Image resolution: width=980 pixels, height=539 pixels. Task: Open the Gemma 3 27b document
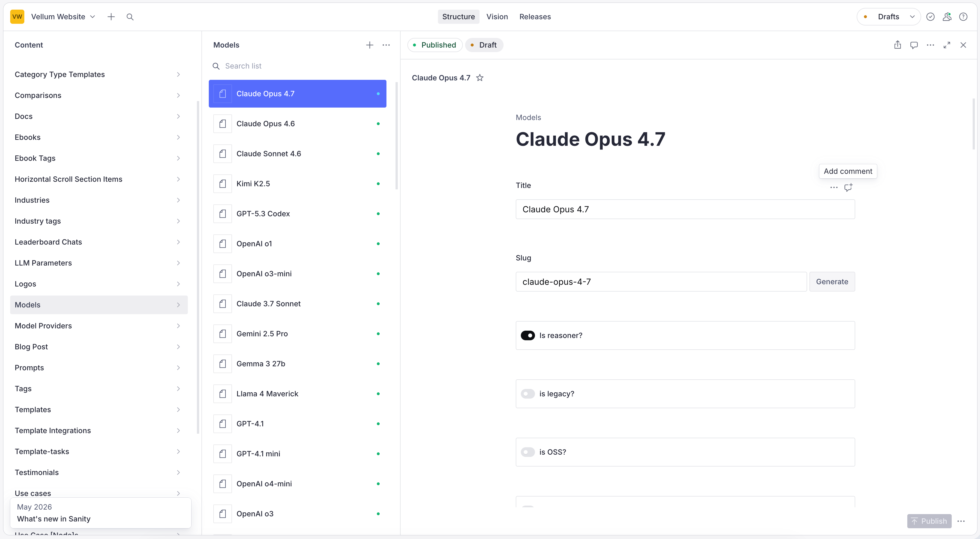click(x=298, y=364)
